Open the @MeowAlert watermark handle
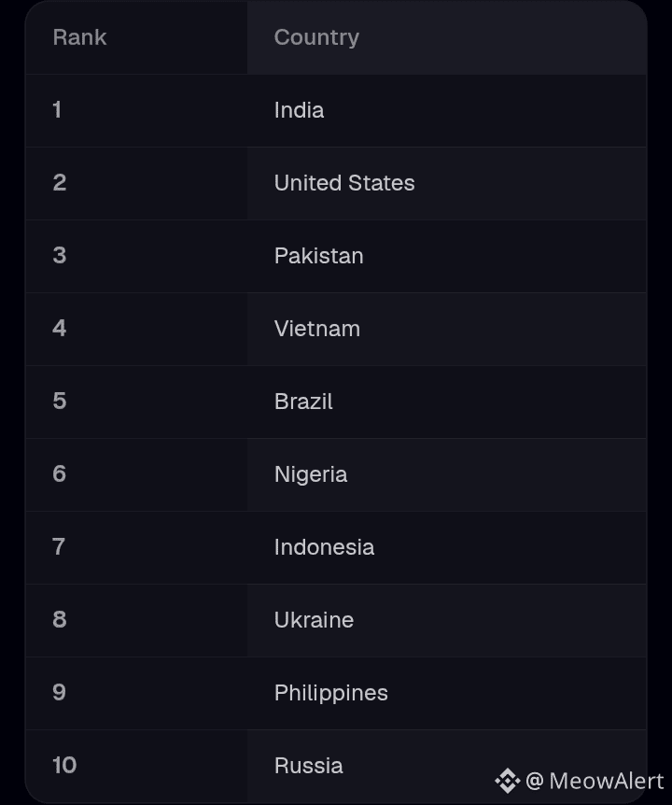The image size is (672, 805). [x=595, y=781]
